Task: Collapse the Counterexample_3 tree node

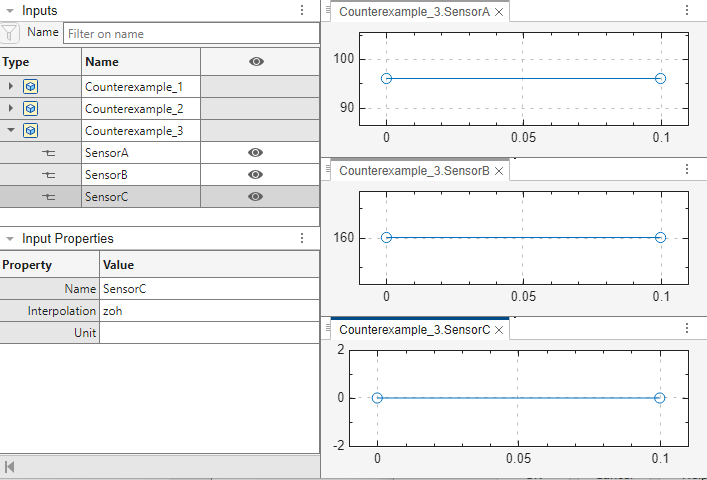Action: pyautogui.click(x=11, y=131)
